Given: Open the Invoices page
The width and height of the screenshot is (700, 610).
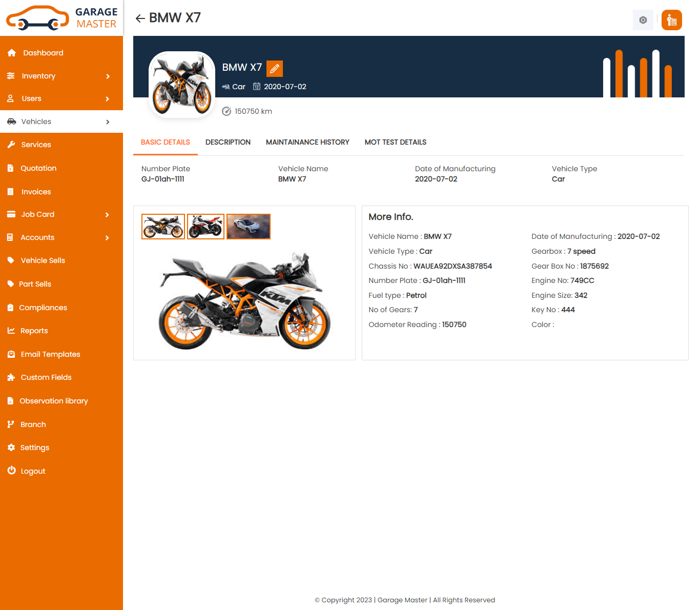Looking at the screenshot, I should click(36, 192).
